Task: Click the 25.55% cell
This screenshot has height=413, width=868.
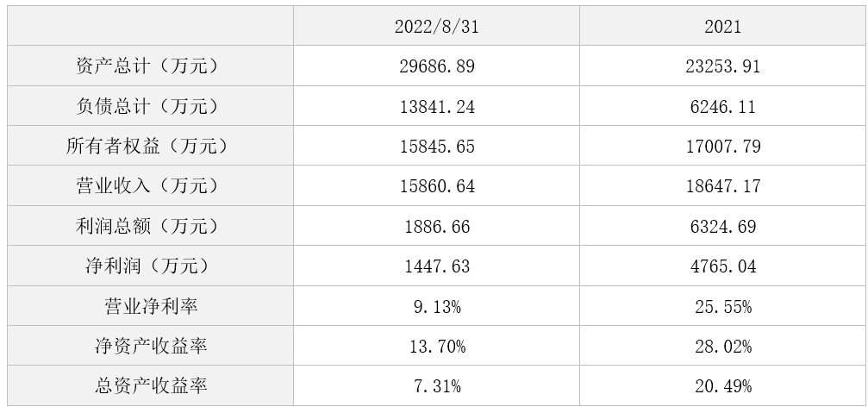Action: (x=722, y=306)
